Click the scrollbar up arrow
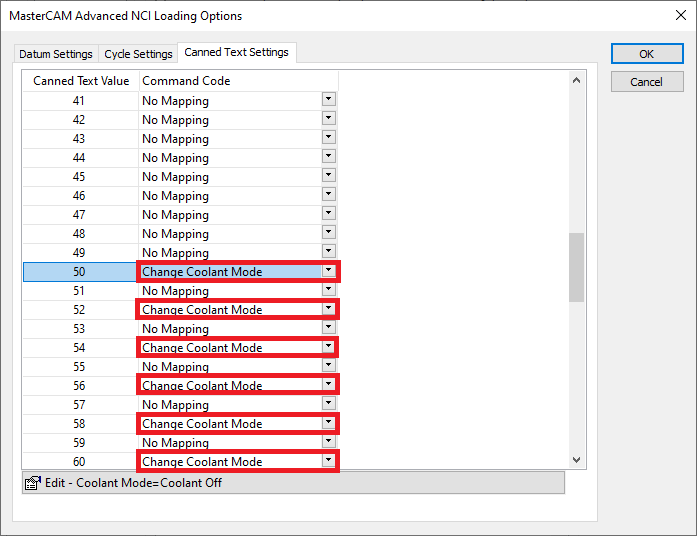697x536 pixels. pyautogui.click(x=577, y=80)
